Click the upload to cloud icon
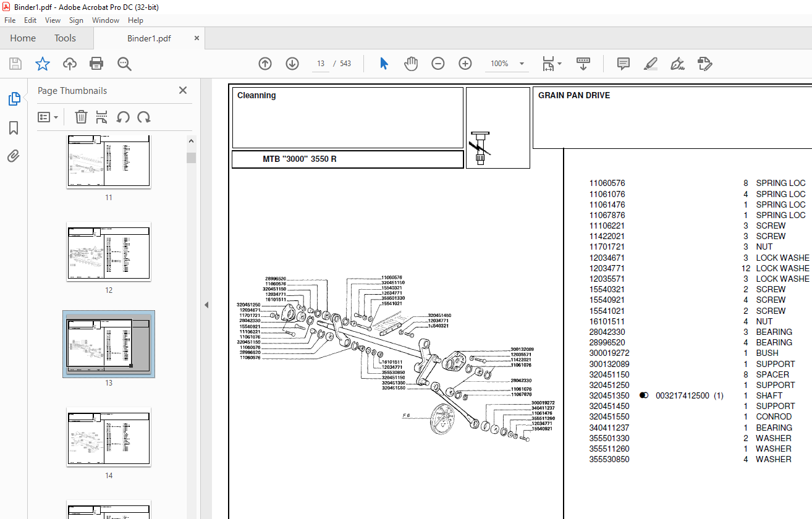The width and height of the screenshot is (812, 519). (x=70, y=64)
